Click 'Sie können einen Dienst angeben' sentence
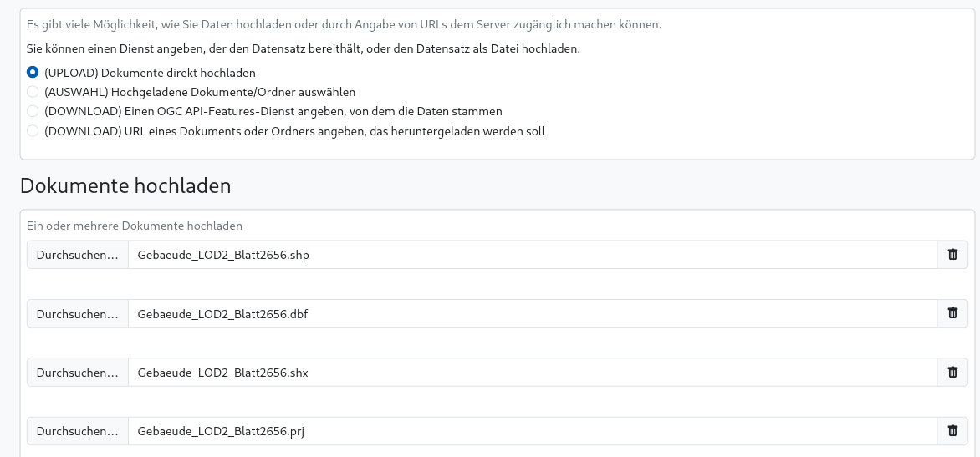Image resolution: width=980 pixels, height=457 pixels. click(304, 48)
